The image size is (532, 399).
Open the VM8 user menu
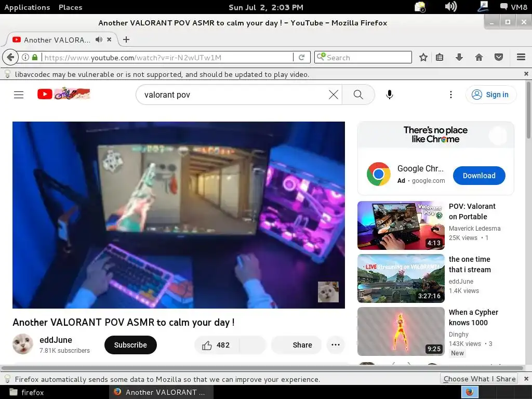tap(513, 7)
